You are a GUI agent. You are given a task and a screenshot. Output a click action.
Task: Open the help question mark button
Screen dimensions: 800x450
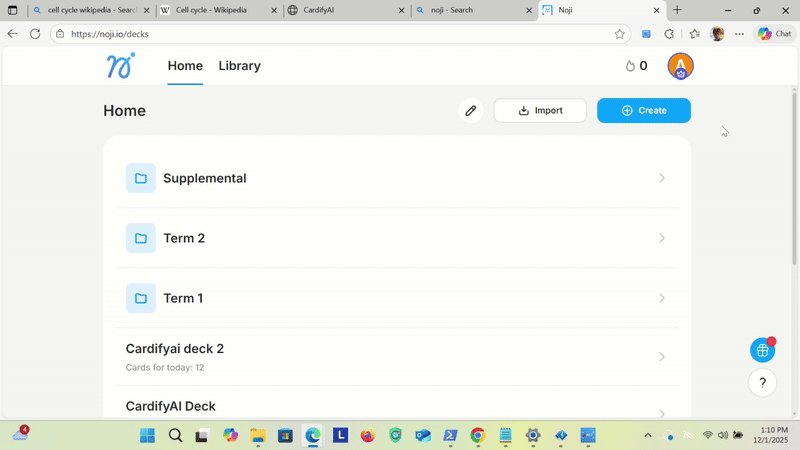pyautogui.click(x=762, y=383)
